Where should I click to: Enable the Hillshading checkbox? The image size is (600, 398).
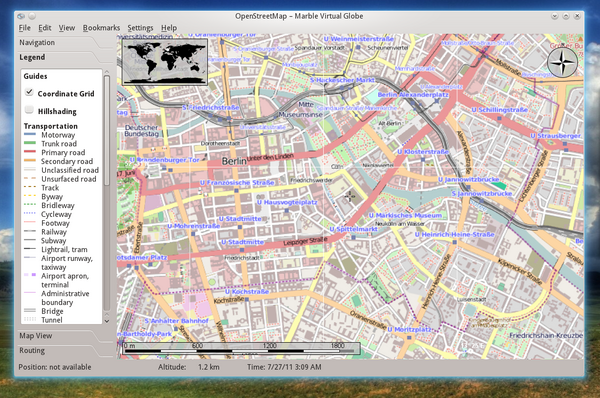point(29,109)
